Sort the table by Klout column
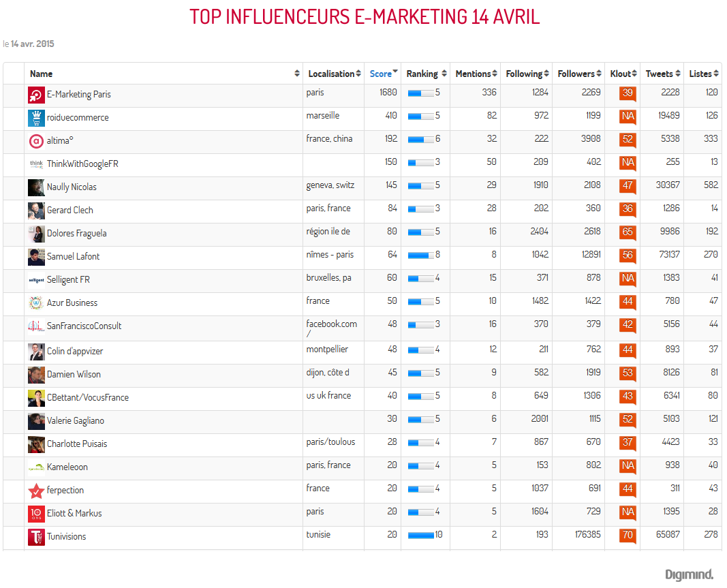 pos(623,74)
